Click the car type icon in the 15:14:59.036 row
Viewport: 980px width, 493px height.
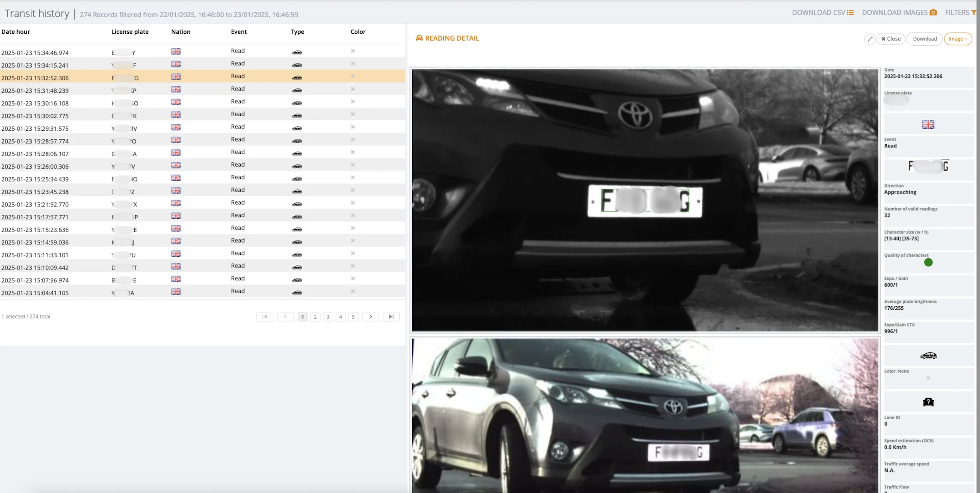(297, 242)
